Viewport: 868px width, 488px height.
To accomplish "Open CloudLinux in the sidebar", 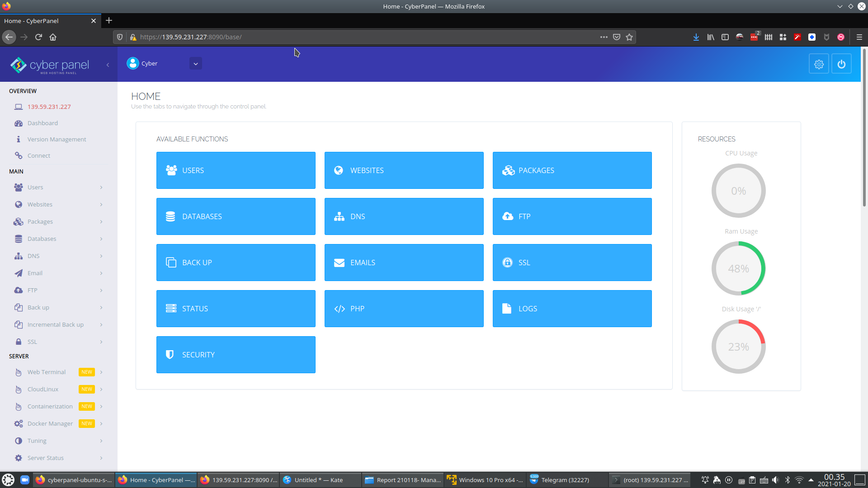I will (x=59, y=389).
